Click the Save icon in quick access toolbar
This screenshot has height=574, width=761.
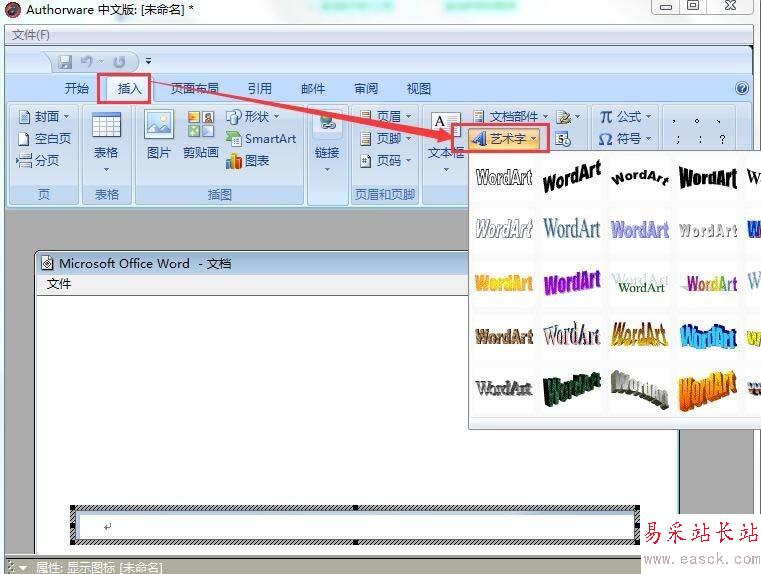65,62
